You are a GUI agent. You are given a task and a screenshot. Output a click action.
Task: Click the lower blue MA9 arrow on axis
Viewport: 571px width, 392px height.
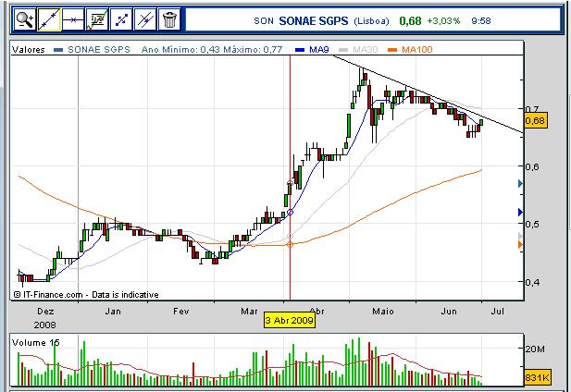(521, 212)
